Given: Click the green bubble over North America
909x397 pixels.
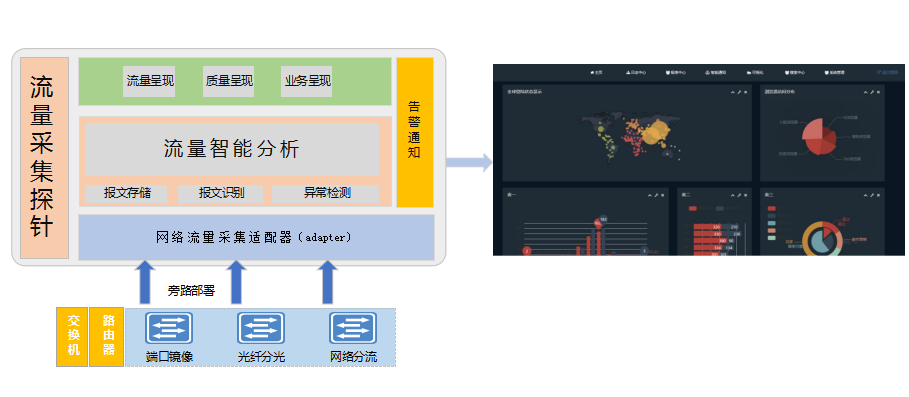Looking at the screenshot, I should click(601, 129).
